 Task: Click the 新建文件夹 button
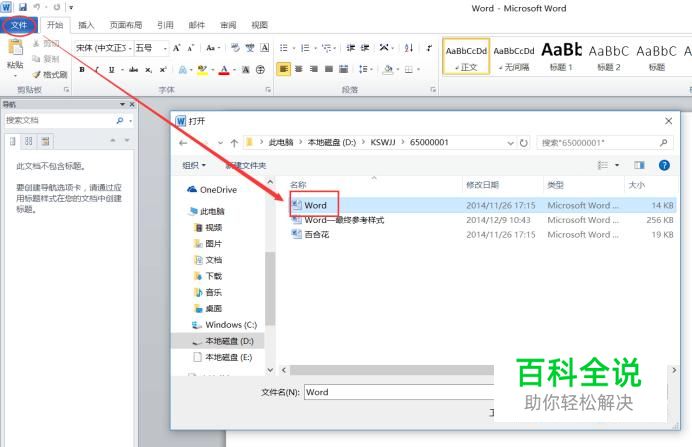(246, 165)
